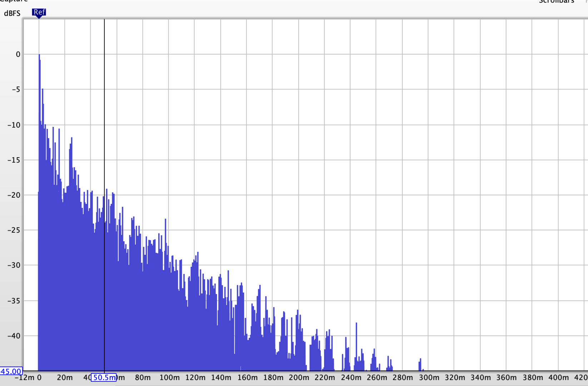The height and width of the screenshot is (386, 588).
Task: Click the -40 label on vertical axis
Action: pyautogui.click(x=14, y=336)
